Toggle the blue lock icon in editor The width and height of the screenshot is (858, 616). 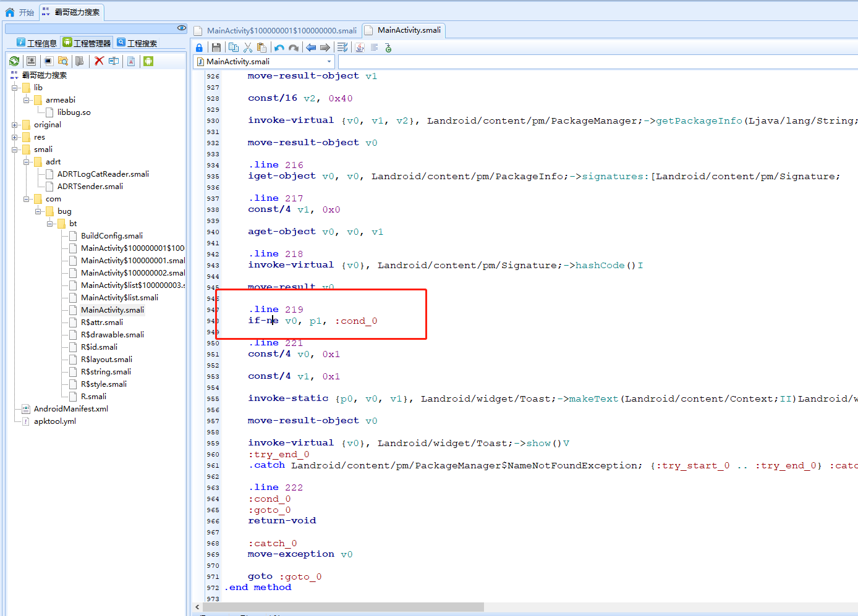pyautogui.click(x=199, y=48)
